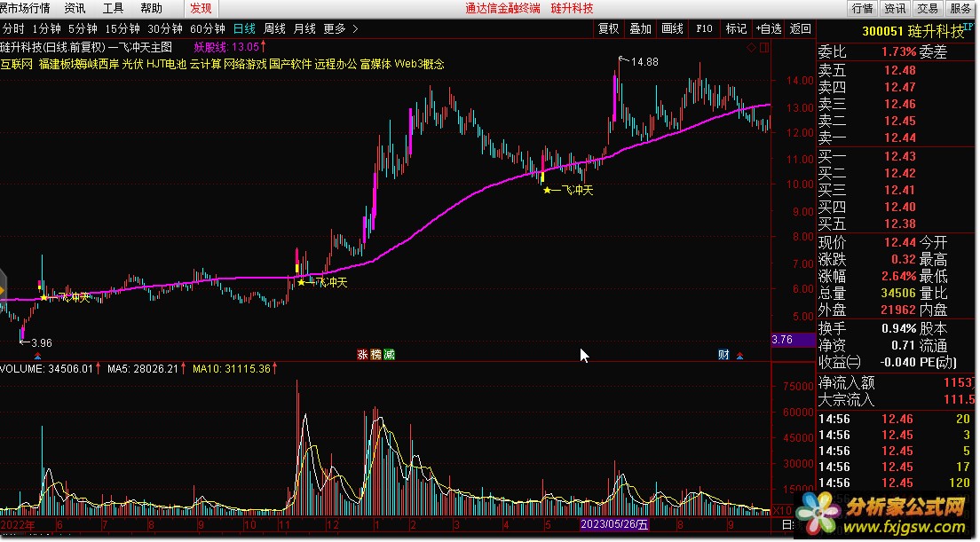The width and height of the screenshot is (980, 542).
Task: Click the 妖股线: 13.05 indicator value
Action: click(x=229, y=47)
